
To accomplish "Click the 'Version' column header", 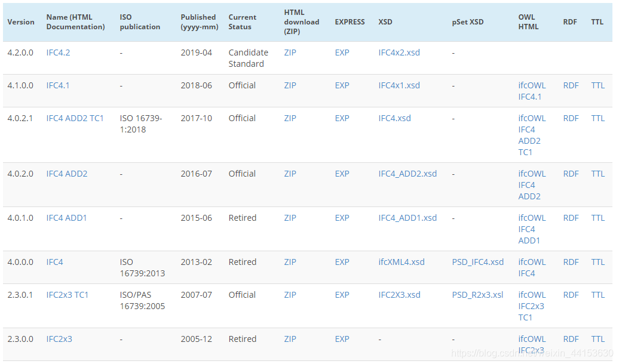I will click(x=21, y=21).
